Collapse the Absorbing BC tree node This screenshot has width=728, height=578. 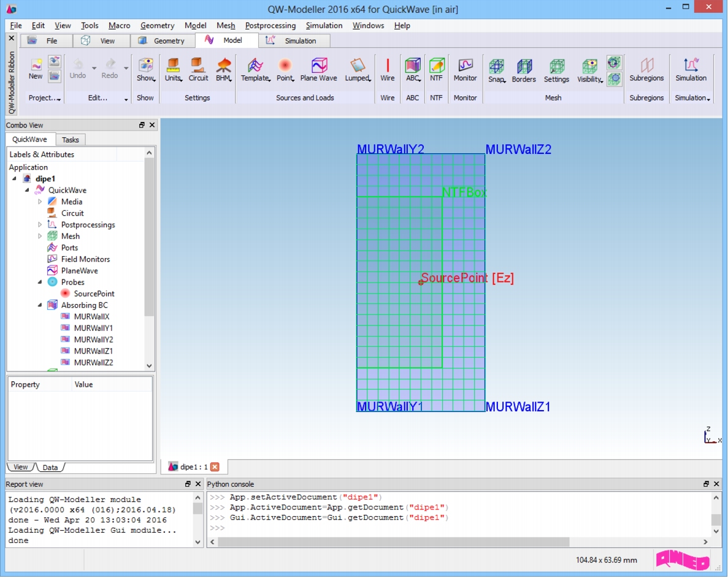click(40, 305)
